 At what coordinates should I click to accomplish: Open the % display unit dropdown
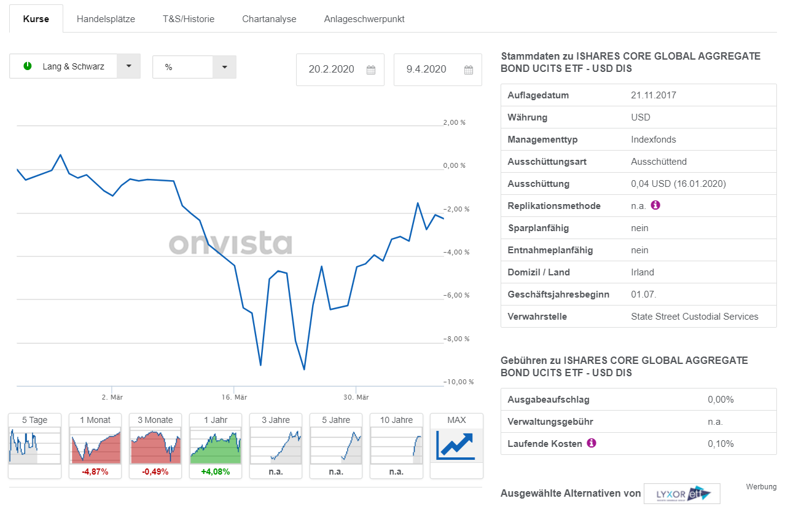point(224,67)
